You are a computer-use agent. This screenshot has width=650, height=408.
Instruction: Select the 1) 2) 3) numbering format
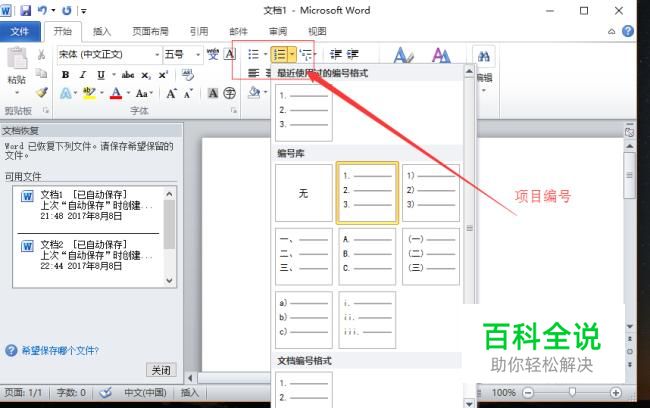(431, 193)
